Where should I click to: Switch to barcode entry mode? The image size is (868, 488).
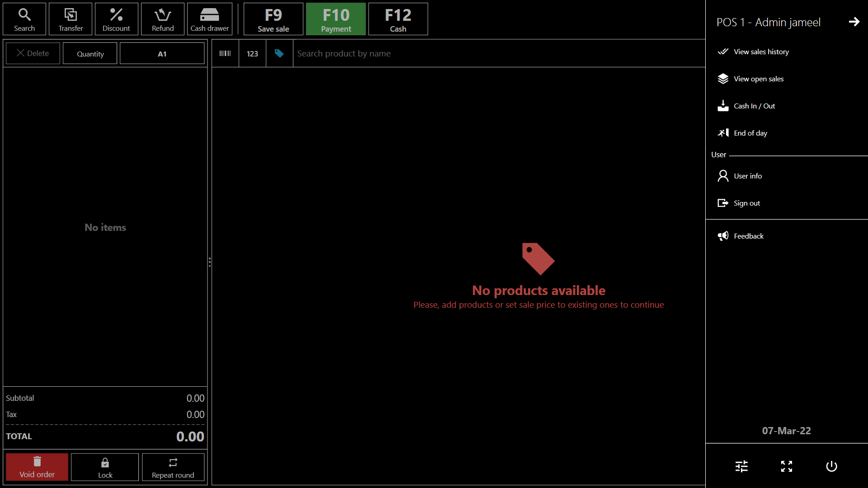225,53
